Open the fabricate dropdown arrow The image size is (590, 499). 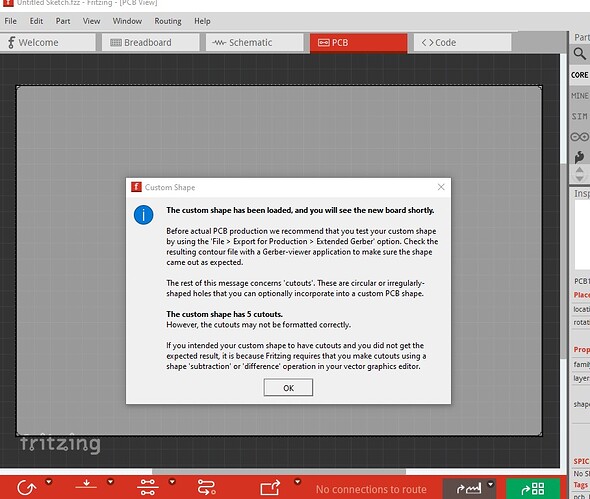point(490,484)
